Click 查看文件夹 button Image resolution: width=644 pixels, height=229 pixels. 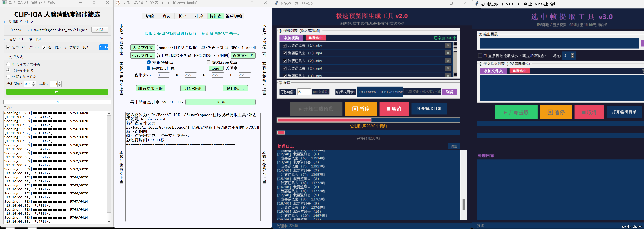tap(243, 55)
